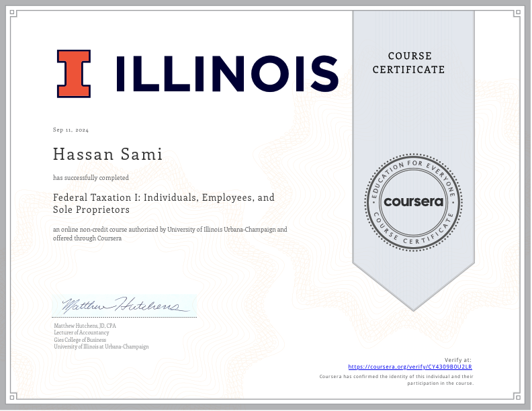The height and width of the screenshot is (411, 532).
Task: Click 'offered through Coursera' text
Action: [87, 238]
